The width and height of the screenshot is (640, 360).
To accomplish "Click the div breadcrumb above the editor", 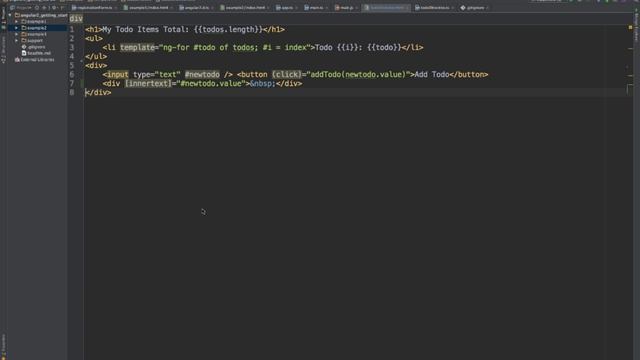I will [x=76, y=18].
